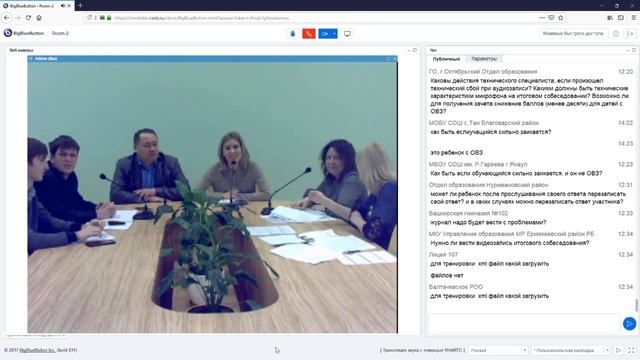Open the shortcut keys button
Image resolution: width=640 pixels, height=360 pixels.
(573, 33)
